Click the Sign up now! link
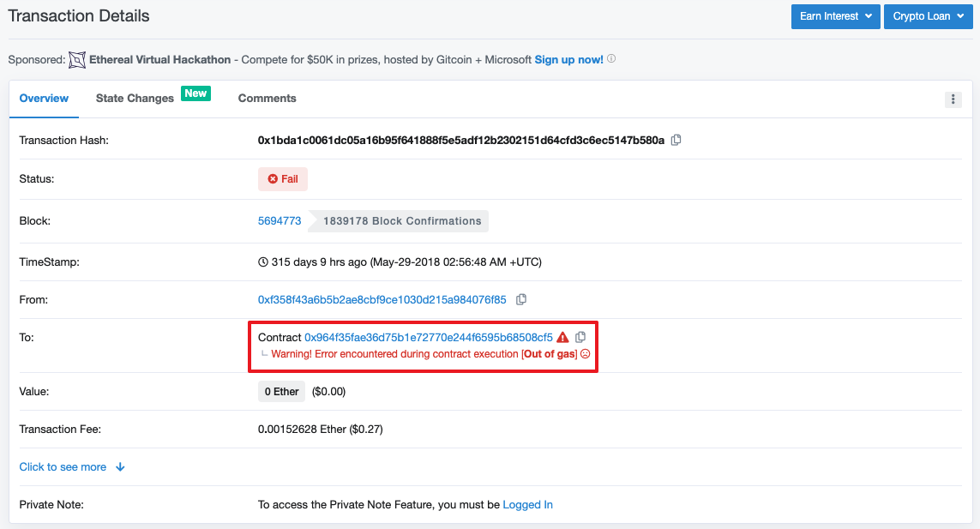This screenshot has width=980, height=529. coord(568,59)
